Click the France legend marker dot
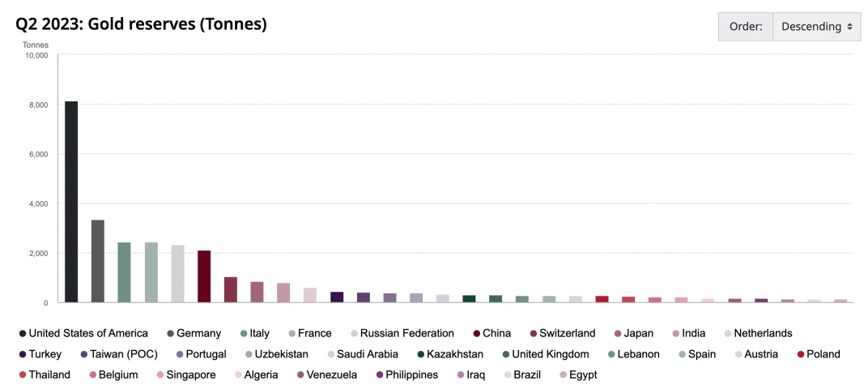The width and height of the screenshot is (868, 389). [x=291, y=333]
